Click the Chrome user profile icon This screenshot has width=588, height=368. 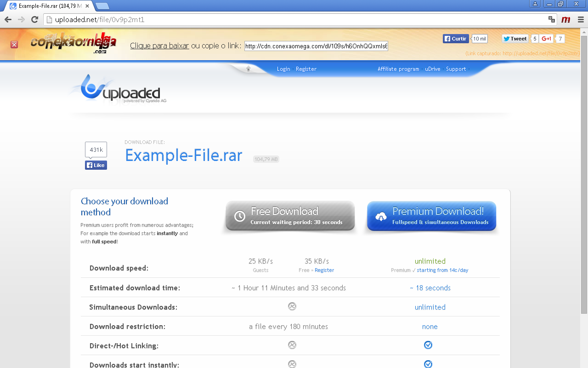[x=535, y=4]
